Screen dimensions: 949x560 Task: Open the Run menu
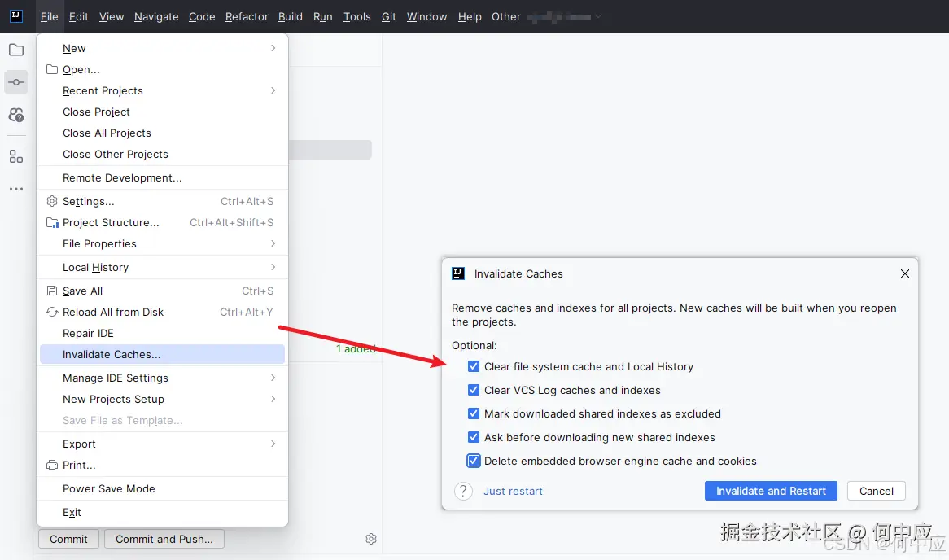(x=322, y=17)
